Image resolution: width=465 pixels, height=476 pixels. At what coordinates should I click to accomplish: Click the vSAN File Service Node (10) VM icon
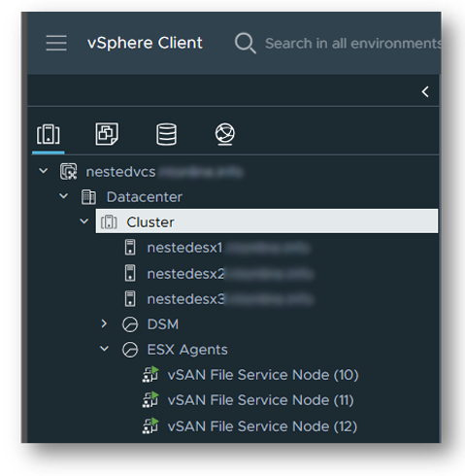[x=150, y=375]
